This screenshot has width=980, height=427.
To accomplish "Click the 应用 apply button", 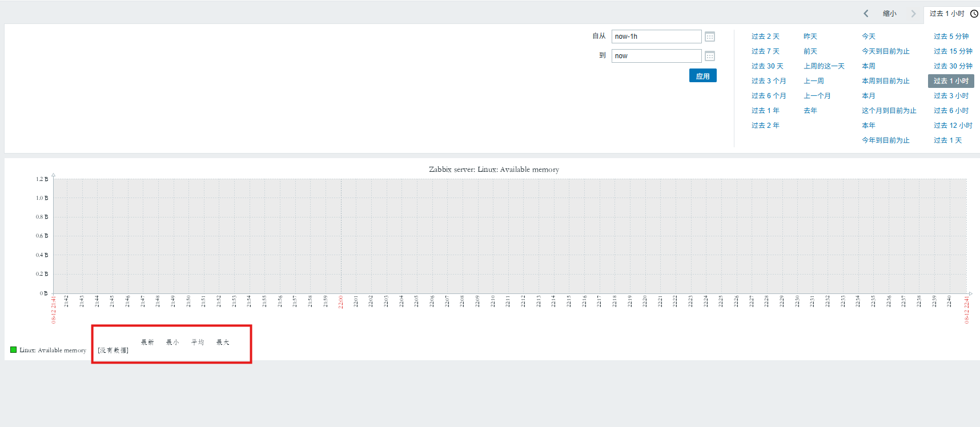I will [703, 76].
